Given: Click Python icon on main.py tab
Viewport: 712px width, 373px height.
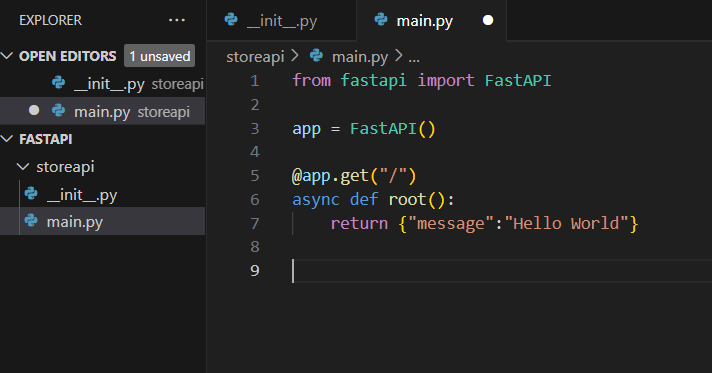Looking at the screenshot, I should (381, 20).
